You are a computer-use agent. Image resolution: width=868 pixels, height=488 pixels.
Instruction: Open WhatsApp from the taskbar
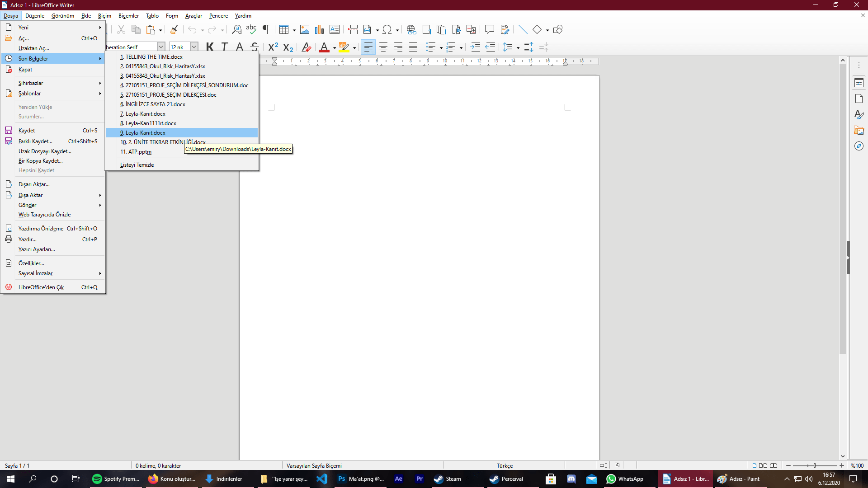[625, 479]
